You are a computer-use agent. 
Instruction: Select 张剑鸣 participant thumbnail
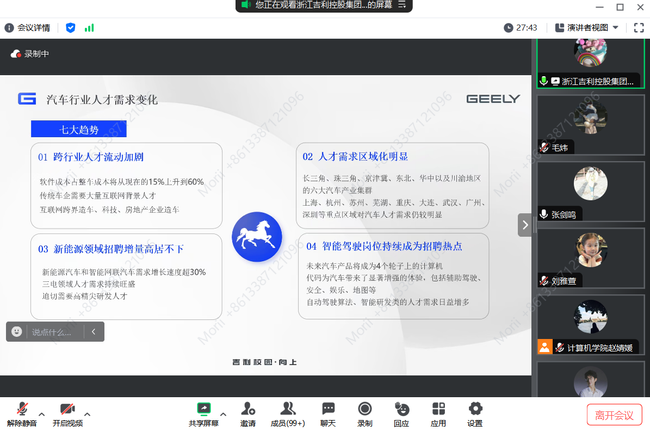(590, 190)
